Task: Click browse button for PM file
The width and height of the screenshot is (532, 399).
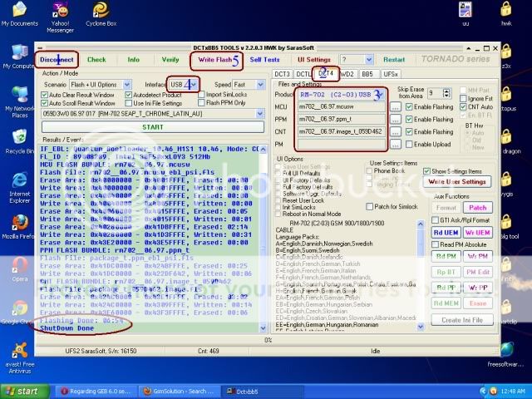Action: pos(396,145)
